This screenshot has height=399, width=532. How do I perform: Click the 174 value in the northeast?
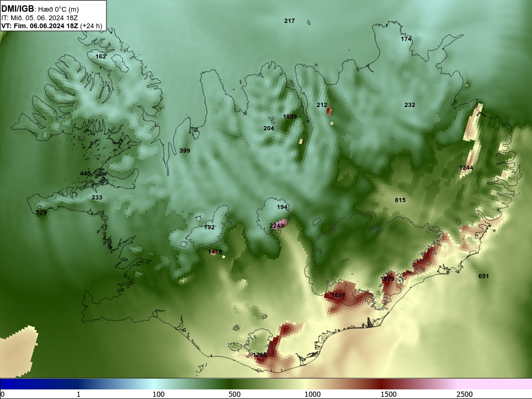coord(406,39)
